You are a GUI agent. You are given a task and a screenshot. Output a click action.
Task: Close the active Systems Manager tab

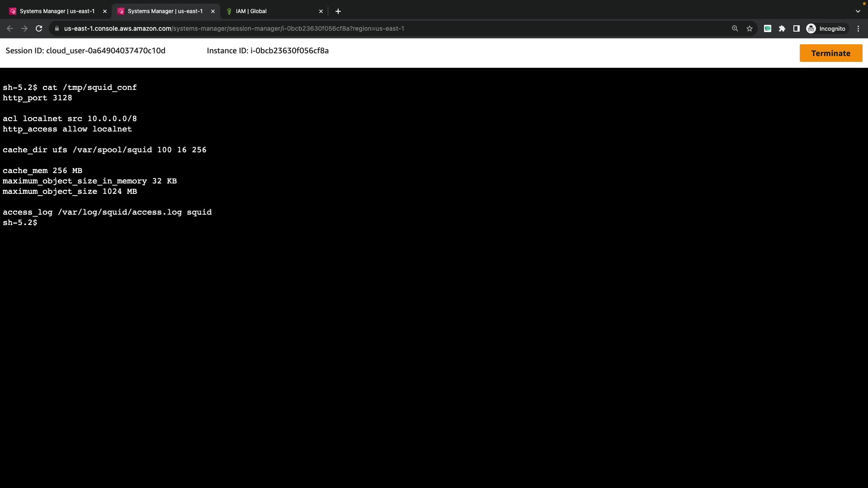pyautogui.click(x=213, y=11)
